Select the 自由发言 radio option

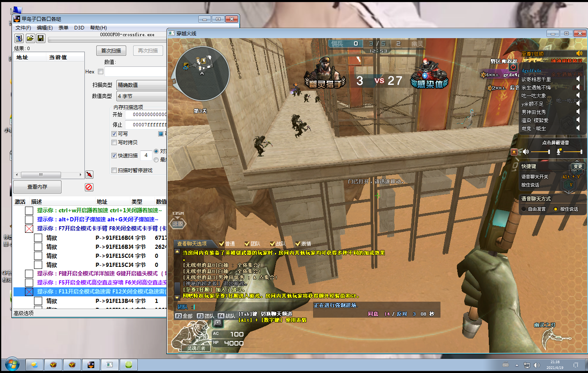(524, 209)
